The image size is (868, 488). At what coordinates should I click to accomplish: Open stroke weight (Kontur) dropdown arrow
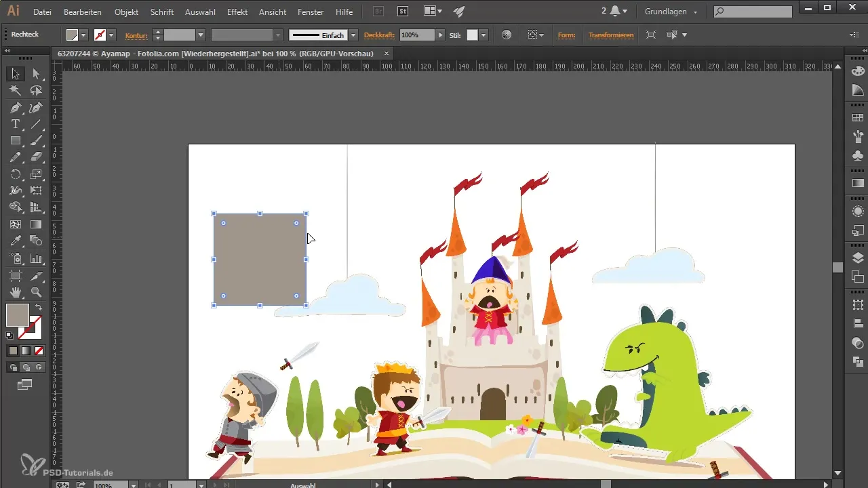pyautogui.click(x=201, y=35)
